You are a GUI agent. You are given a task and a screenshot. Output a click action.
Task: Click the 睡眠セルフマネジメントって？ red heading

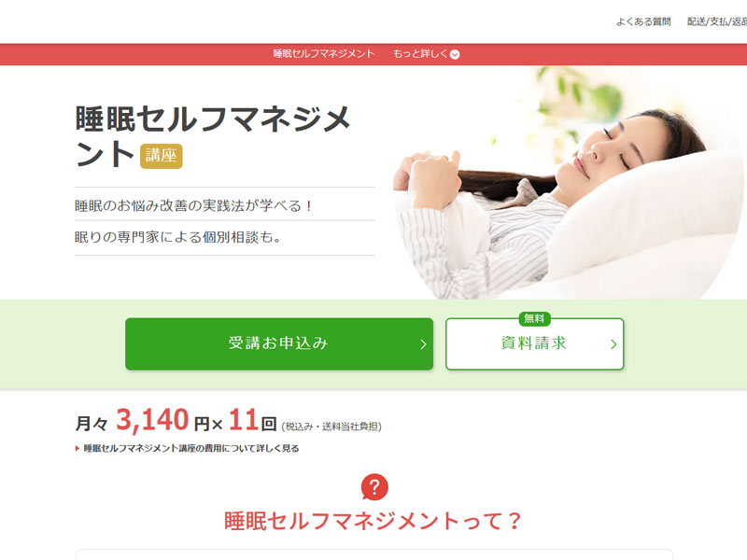(x=373, y=521)
